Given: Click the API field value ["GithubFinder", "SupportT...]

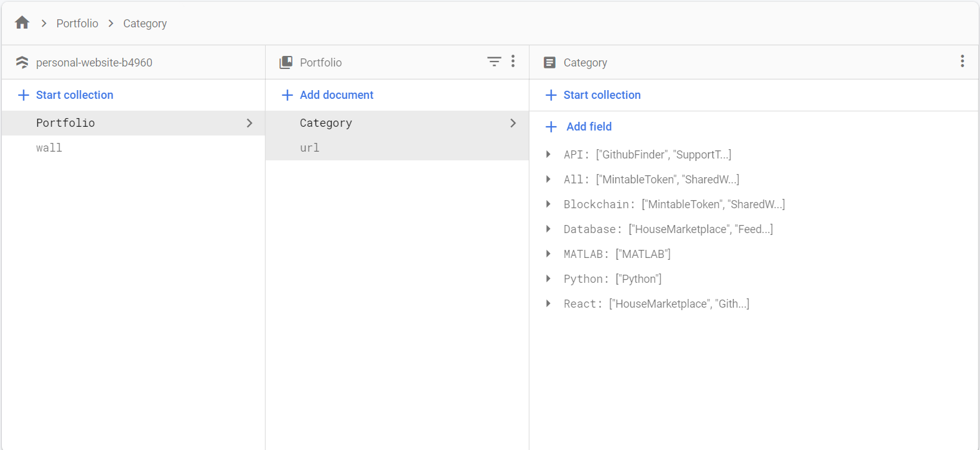Looking at the screenshot, I should point(663,155).
